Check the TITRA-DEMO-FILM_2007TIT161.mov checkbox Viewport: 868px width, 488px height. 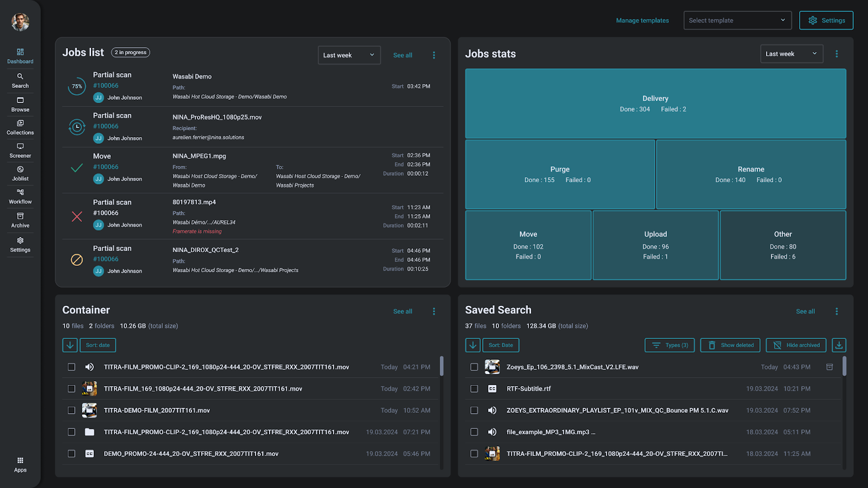pyautogui.click(x=72, y=410)
